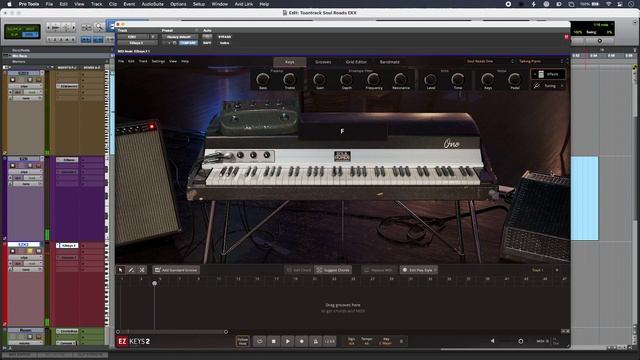The height and width of the screenshot is (360, 640).
Task: Toggle the Bypass button in plugin header
Action: 224,37
